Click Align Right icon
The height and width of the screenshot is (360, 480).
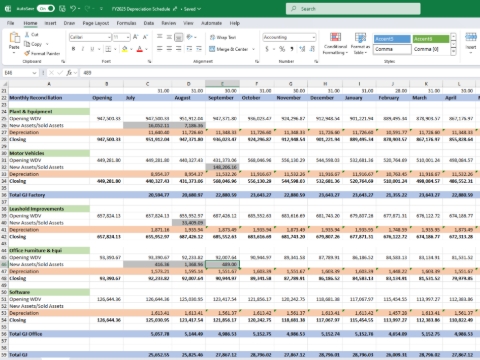point(179,49)
